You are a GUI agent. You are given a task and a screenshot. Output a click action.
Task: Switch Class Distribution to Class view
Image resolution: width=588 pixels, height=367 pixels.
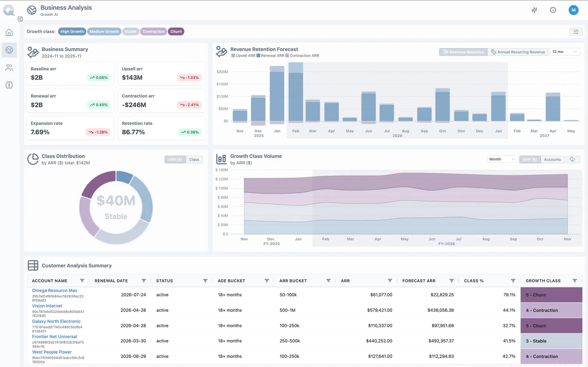coord(194,159)
